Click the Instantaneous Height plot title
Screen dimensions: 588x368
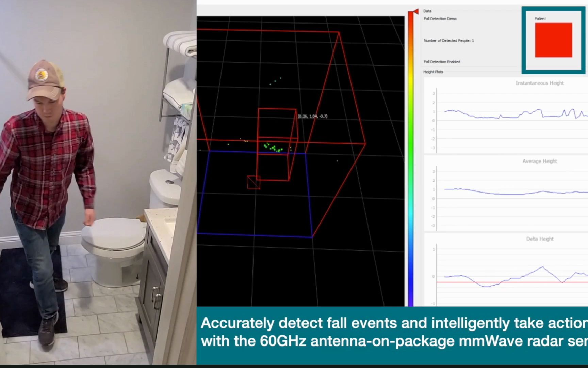click(x=540, y=83)
